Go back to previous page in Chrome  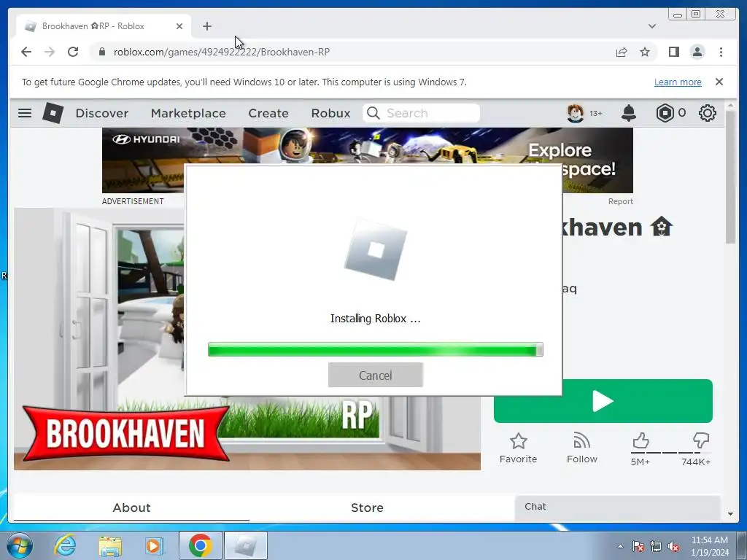(26, 52)
